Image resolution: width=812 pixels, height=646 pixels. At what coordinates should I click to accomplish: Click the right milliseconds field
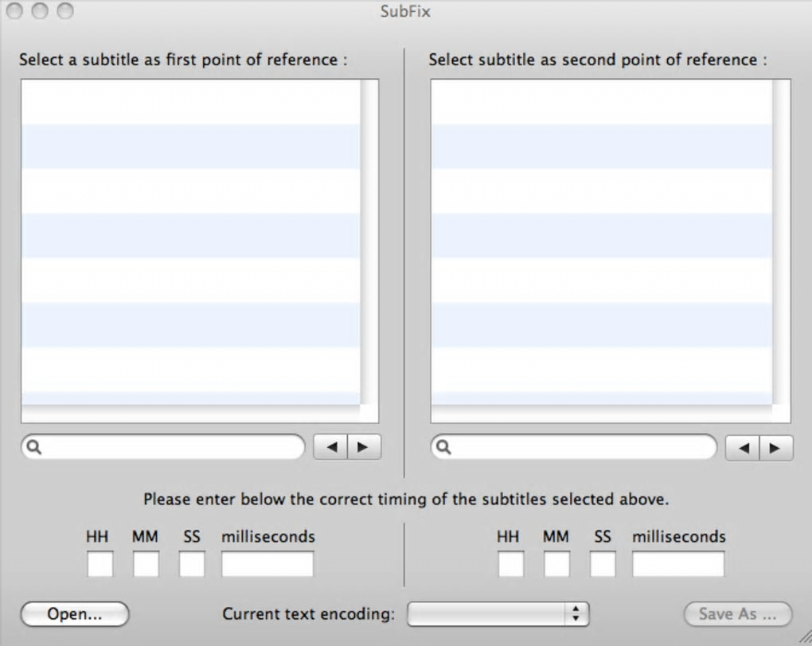[678, 564]
